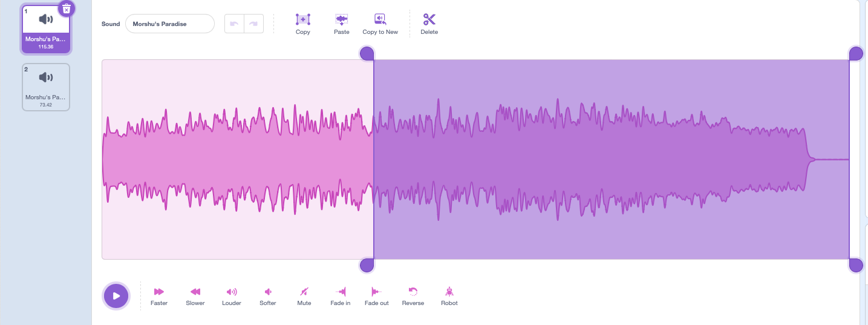
Task: Make the sound Louder
Action: pos(232,292)
